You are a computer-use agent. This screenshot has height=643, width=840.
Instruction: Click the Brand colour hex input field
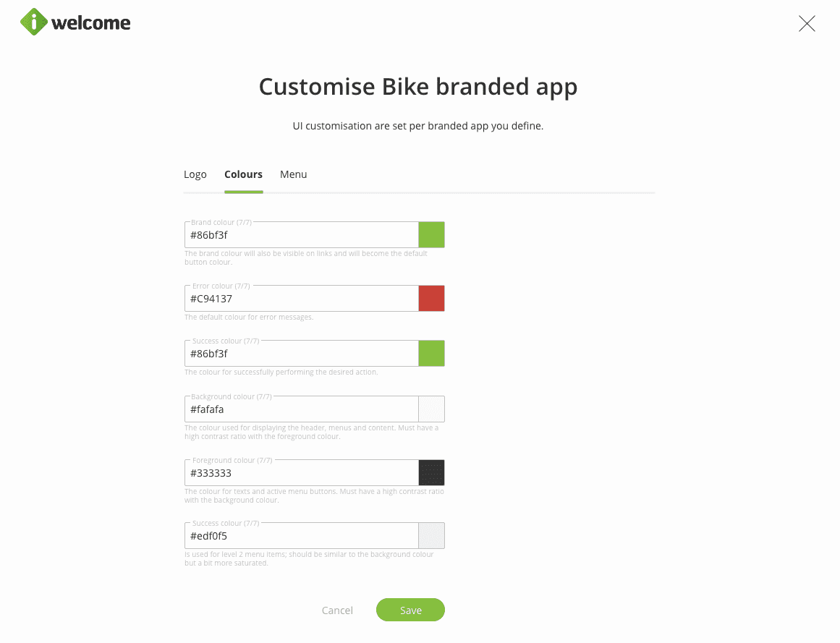click(x=302, y=235)
